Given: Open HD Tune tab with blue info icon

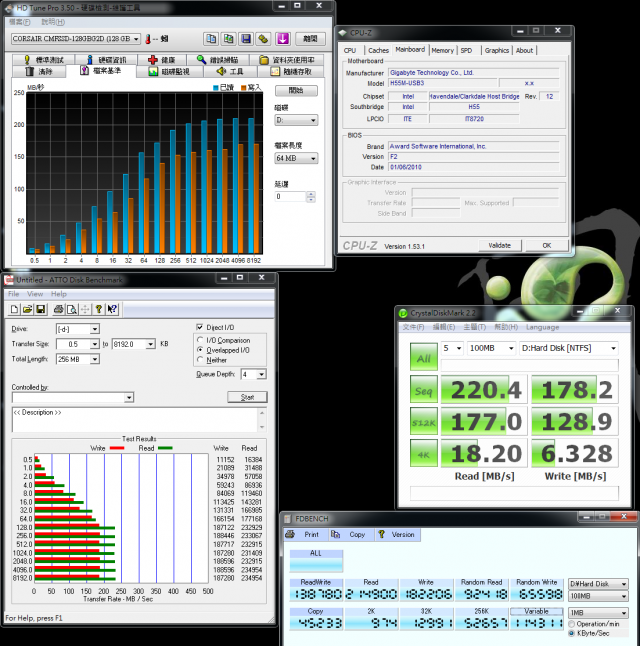Looking at the screenshot, I should 106,60.
